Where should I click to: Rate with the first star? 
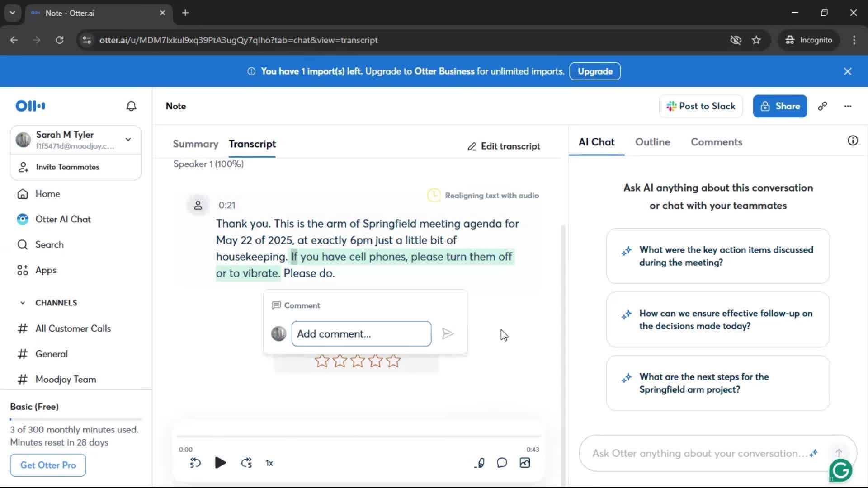click(x=322, y=361)
